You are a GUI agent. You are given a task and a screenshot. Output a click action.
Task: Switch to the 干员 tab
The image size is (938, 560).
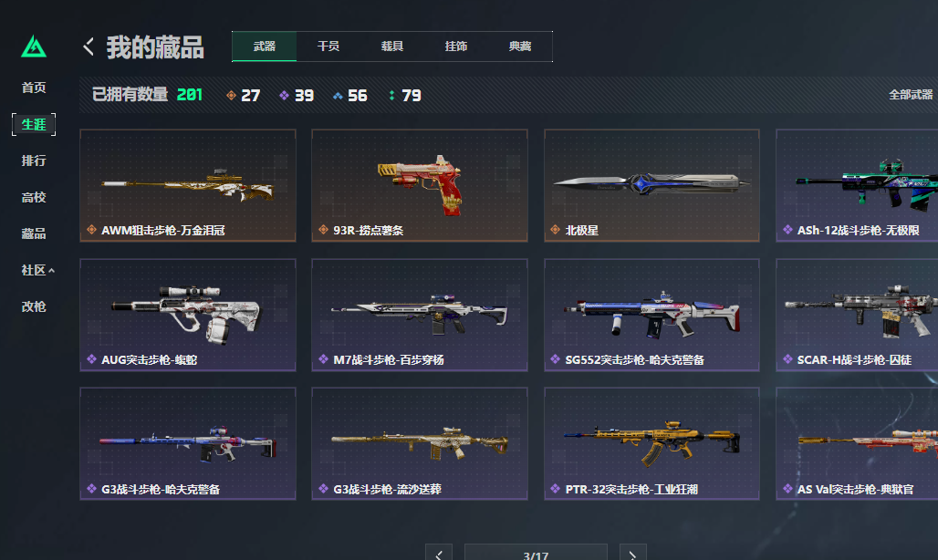[x=328, y=46]
